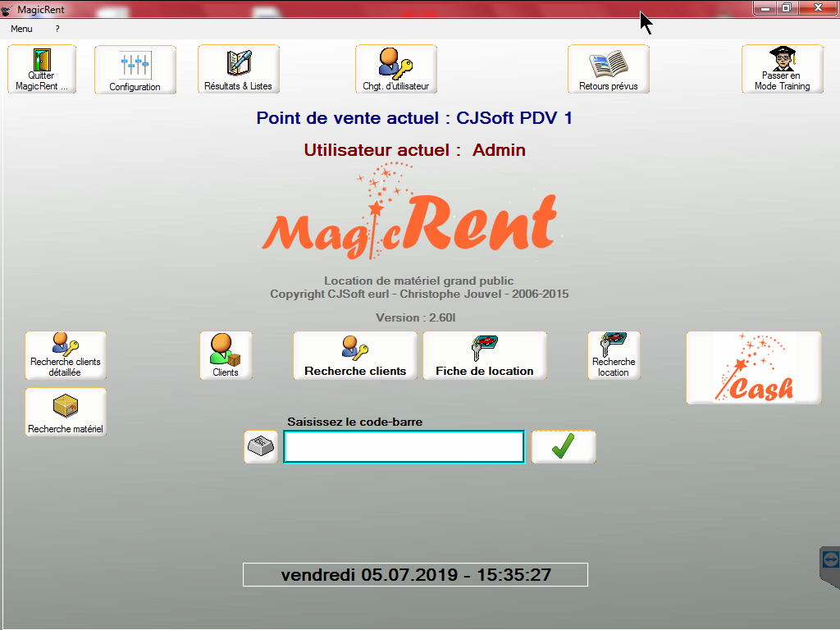Click the MagicRent title bar app icon
Viewport: 840px width, 630px height.
pyautogui.click(x=7, y=10)
